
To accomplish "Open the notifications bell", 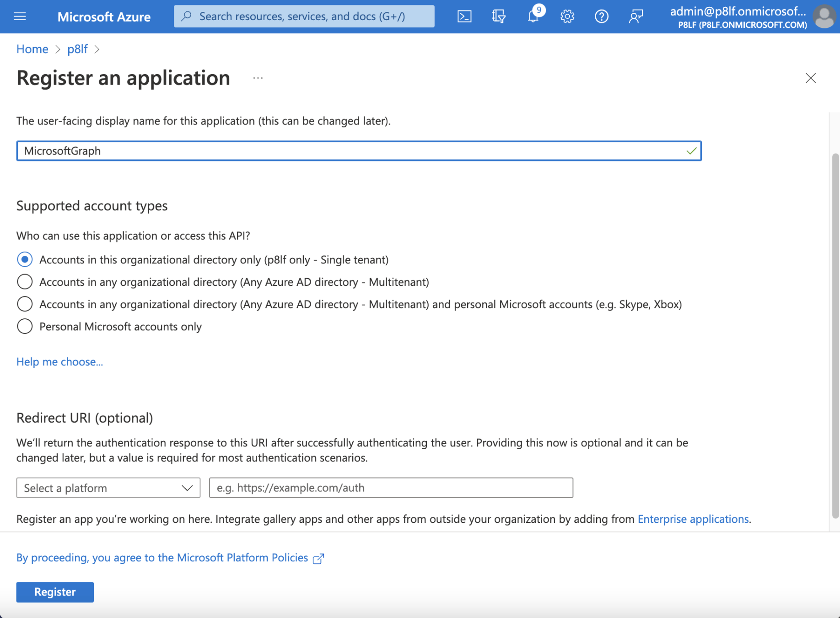I will coord(533,16).
